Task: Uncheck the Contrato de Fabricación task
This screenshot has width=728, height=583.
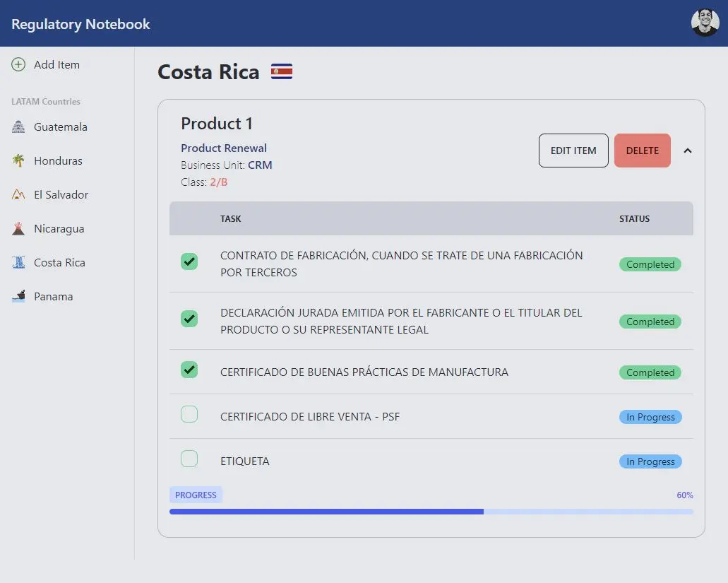Action: pos(189,261)
